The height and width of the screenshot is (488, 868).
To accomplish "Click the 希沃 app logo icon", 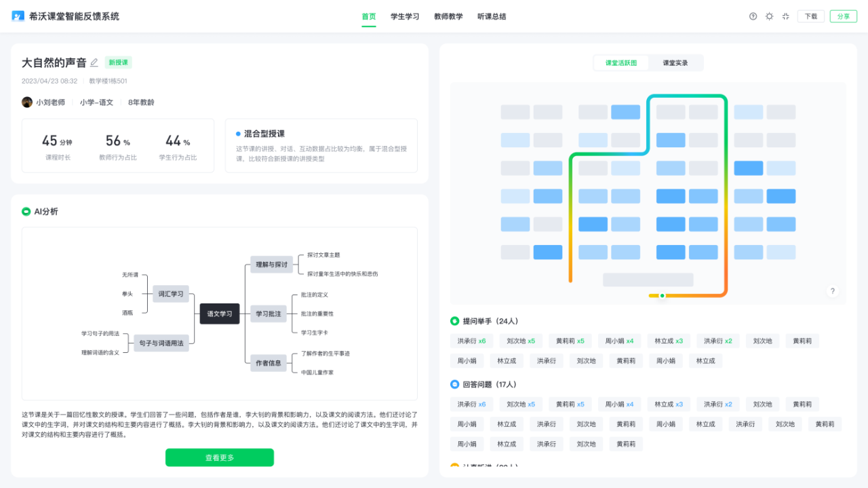I will [x=18, y=16].
